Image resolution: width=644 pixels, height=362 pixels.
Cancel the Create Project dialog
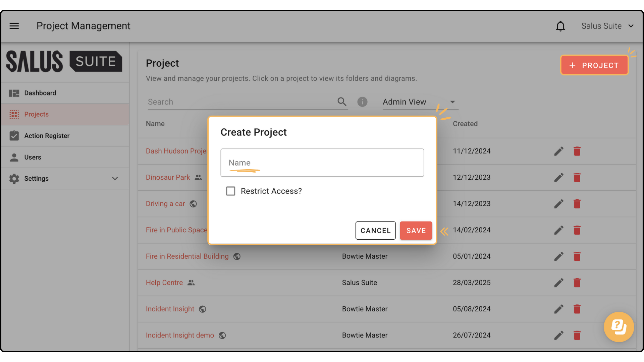(x=375, y=231)
